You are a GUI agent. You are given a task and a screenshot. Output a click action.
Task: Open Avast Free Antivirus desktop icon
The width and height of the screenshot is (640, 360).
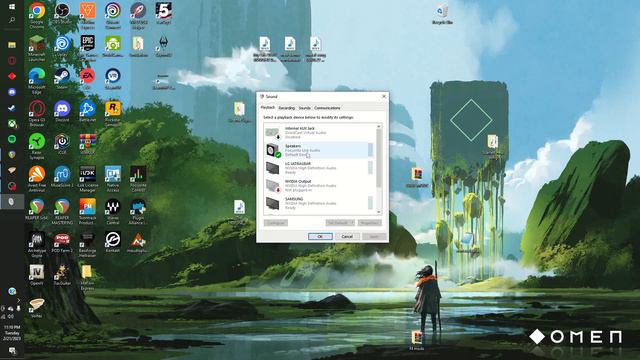tap(37, 179)
